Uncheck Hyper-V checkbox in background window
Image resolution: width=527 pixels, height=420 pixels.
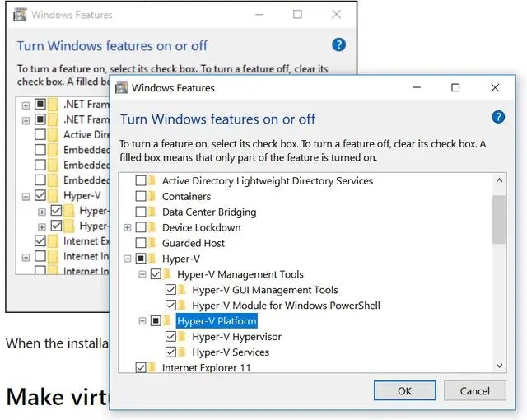tap(40, 195)
